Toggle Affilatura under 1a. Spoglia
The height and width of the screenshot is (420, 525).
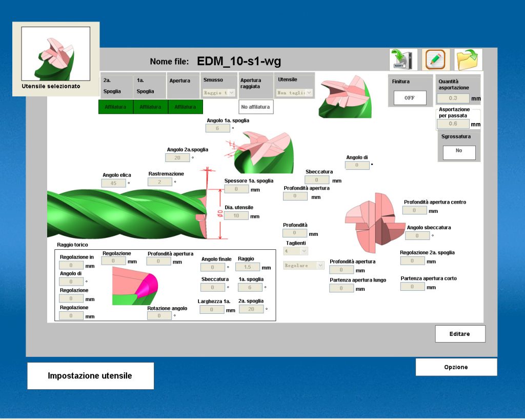pos(150,107)
